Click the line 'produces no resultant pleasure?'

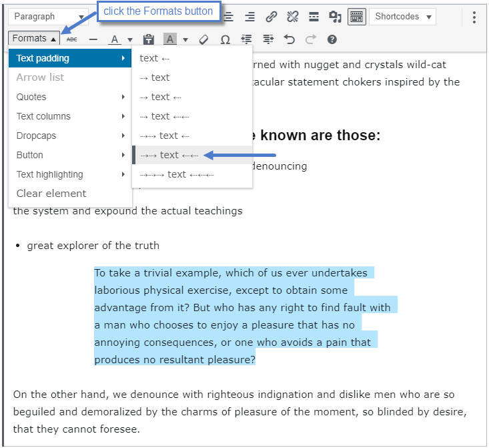175,359
